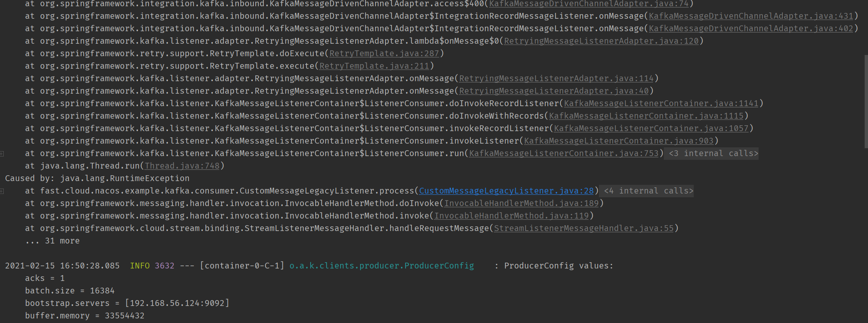Click the INFO log level text

pos(139,266)
